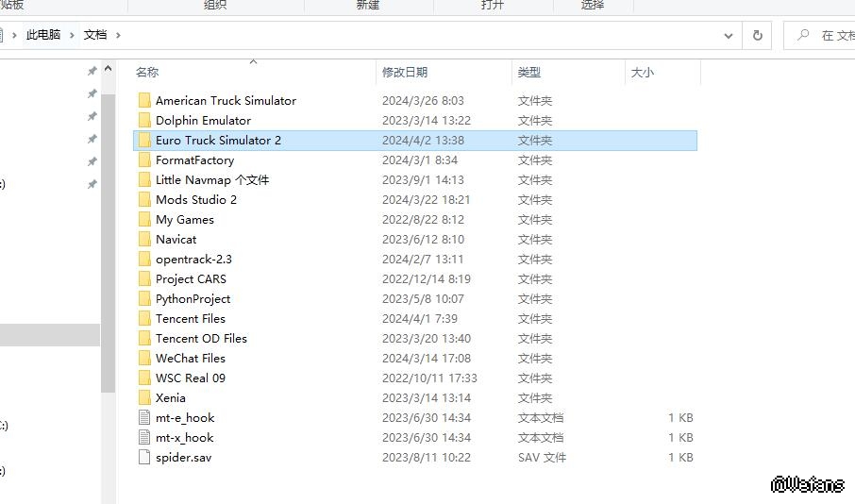Select the Mods Studio 2 folder name
This screenshot has width=855, height=504.
[x=196, y=200]
